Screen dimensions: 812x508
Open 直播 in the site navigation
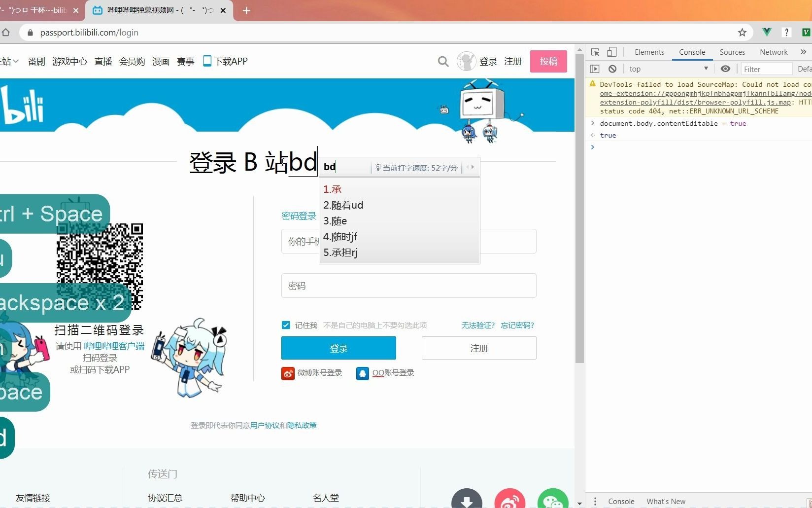103,61
